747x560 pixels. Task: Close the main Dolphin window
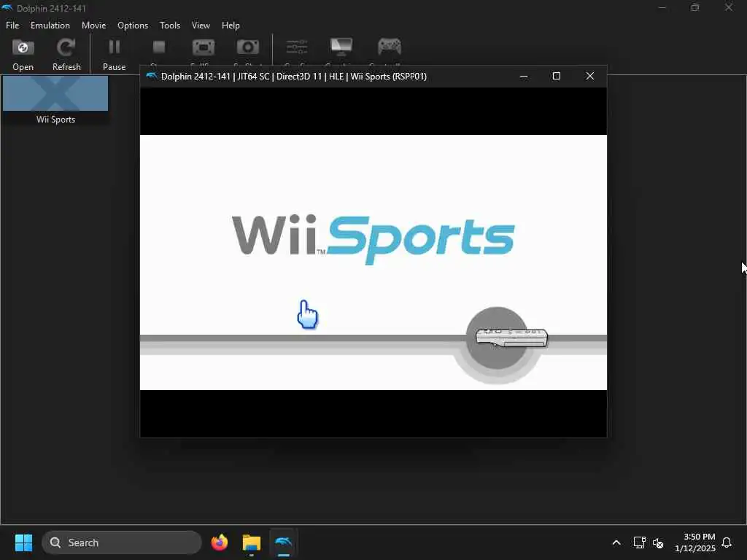[x=729, y=7]
